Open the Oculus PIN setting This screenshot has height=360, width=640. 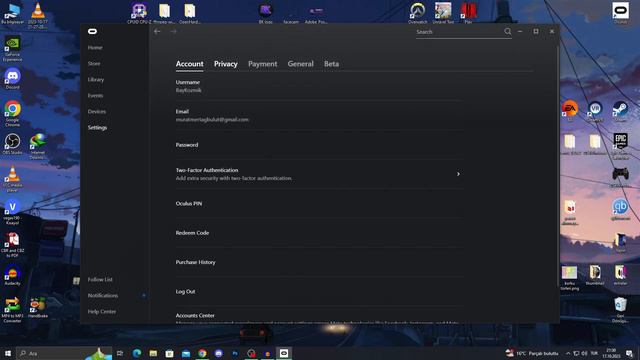point(320,204)
